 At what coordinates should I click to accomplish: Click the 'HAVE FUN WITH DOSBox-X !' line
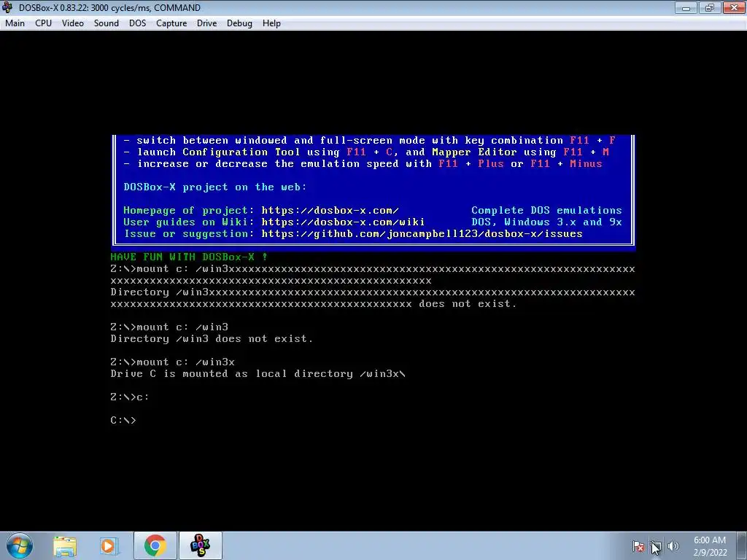189,257
